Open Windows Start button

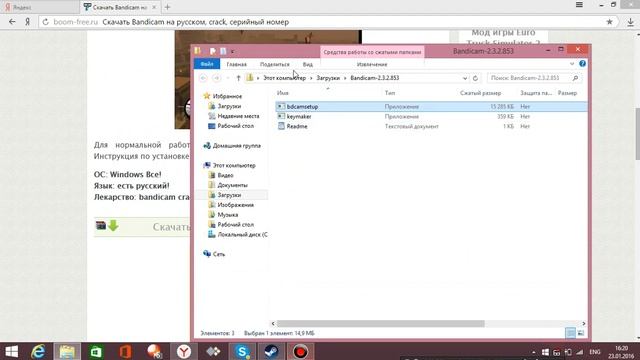tap(11, 351)
